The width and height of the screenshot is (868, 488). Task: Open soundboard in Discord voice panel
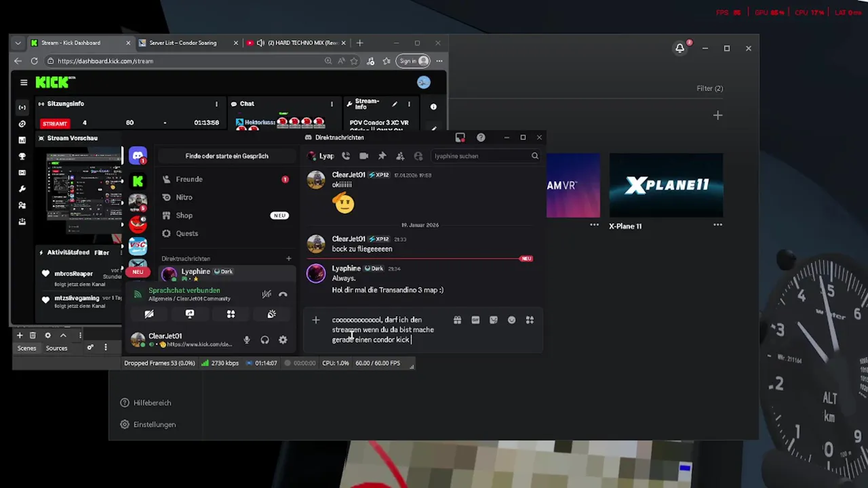[271, 314]
